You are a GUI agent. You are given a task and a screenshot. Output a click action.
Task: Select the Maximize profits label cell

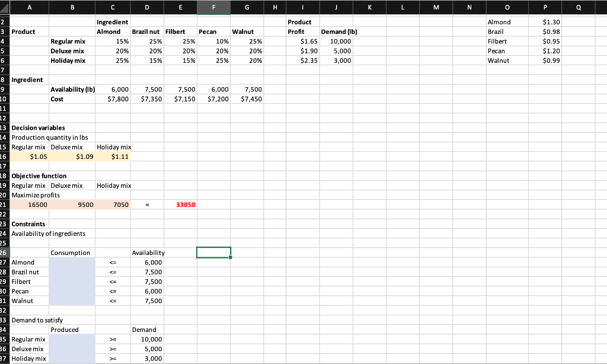click(30, 195)
